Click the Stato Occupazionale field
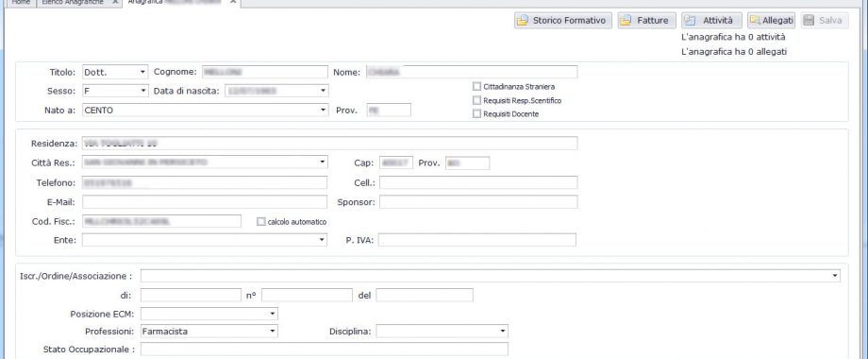Viewport: 868px width, 359px height. [325, 349]
